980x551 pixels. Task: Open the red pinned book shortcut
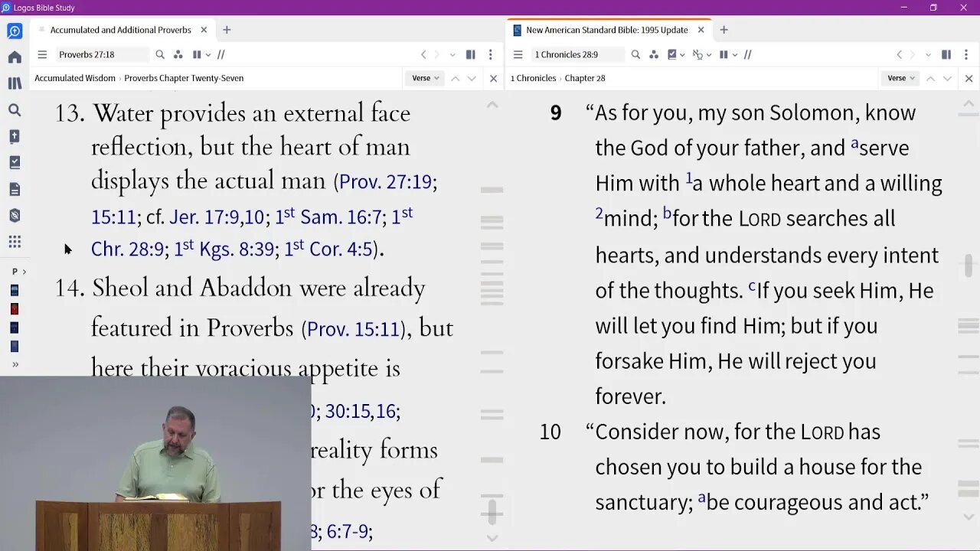pos(15,309)
